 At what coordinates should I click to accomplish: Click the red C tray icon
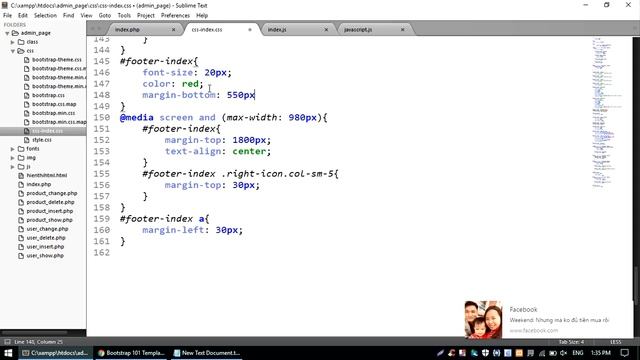point(451,353)
